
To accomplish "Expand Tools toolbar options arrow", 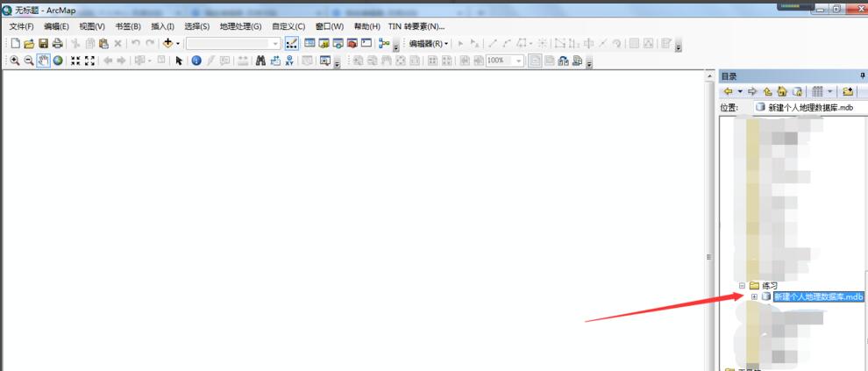I will (x=338, y=63).
